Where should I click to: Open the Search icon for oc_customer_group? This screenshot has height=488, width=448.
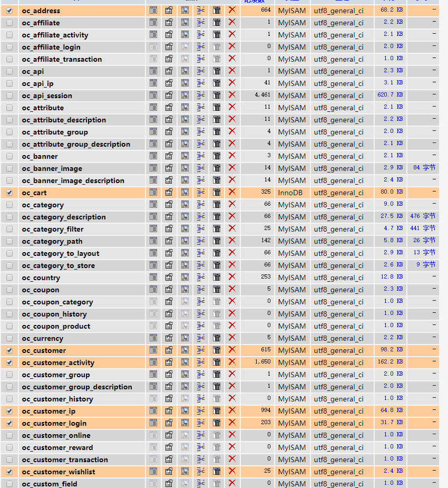185,375
